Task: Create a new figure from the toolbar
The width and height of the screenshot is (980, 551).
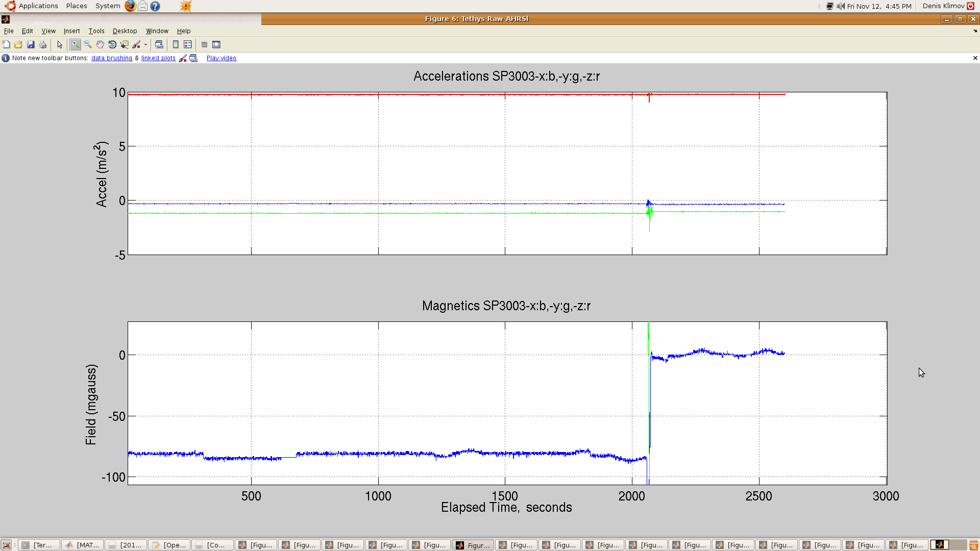Action: [6, 45]
